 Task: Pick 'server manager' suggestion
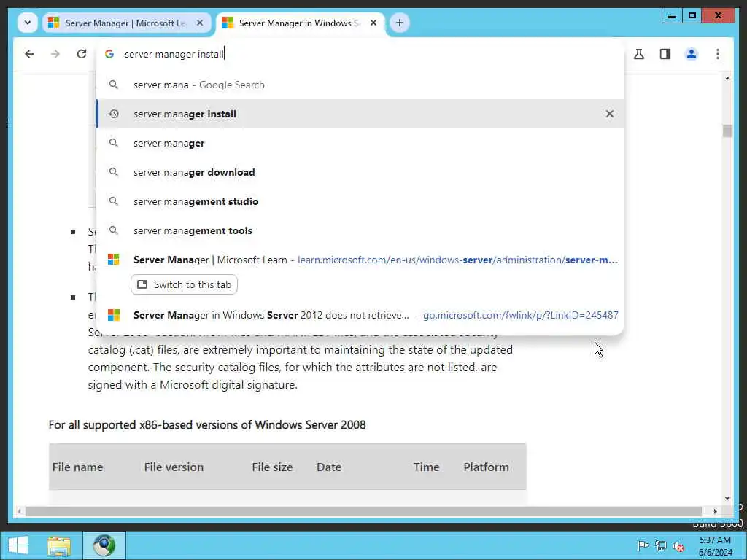pyautogui.click(x=360, y=143)
